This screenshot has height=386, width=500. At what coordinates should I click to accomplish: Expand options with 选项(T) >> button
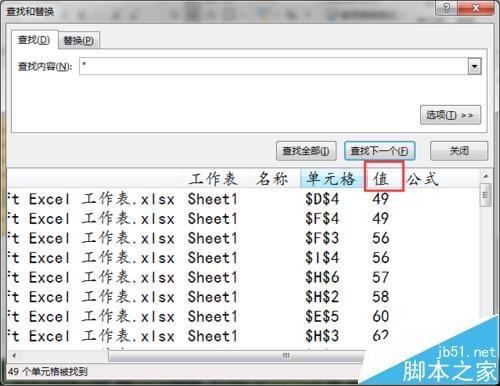tap(450, 115)
